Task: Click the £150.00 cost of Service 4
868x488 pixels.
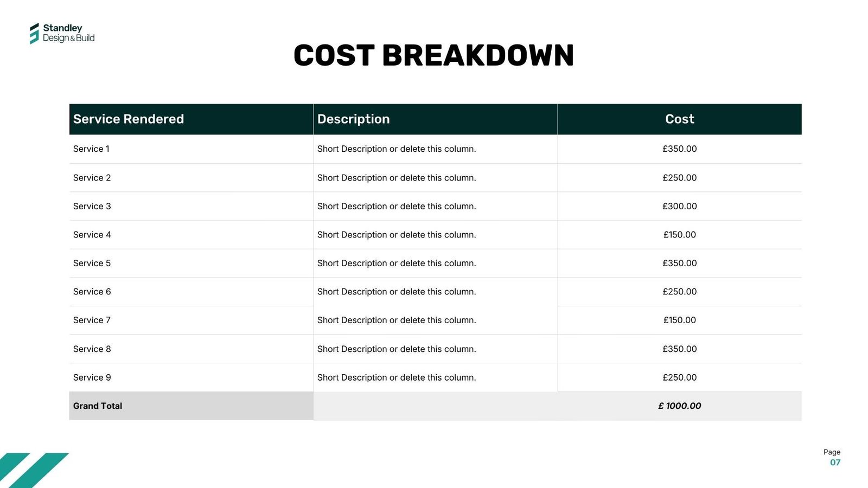Action: pos(679,235)
